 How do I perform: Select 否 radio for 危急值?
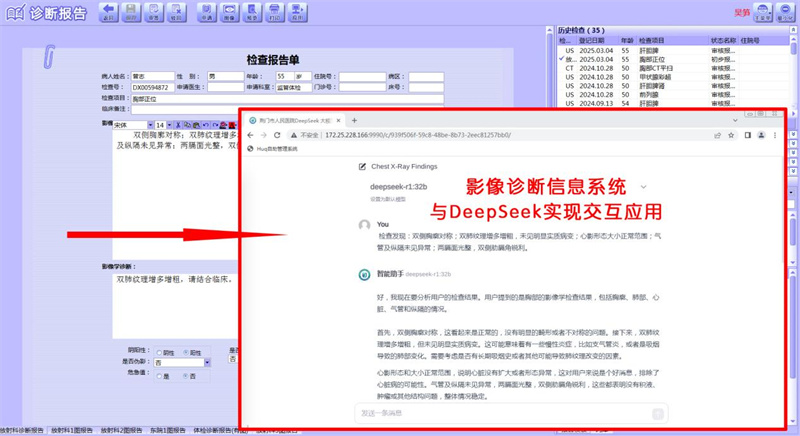[x=186, y=376]
